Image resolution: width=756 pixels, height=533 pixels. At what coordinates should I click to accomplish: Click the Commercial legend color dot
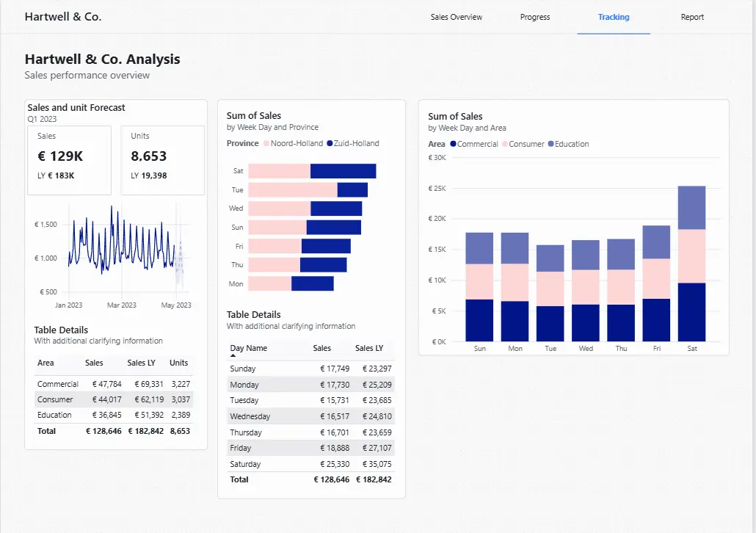coord(453,144)
